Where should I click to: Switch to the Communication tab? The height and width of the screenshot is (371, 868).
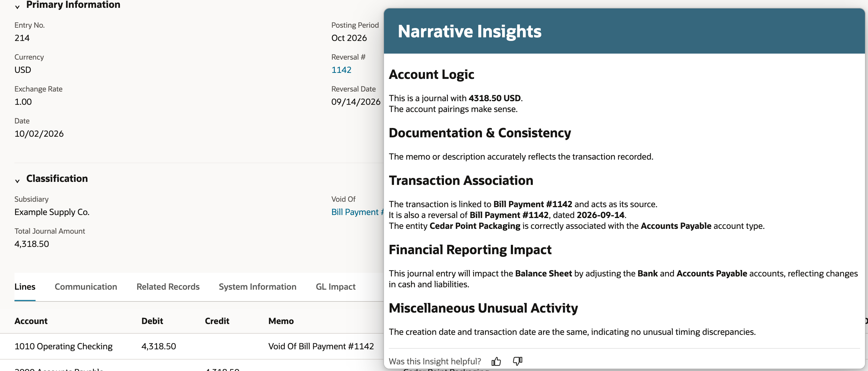(x=86, y=286)
